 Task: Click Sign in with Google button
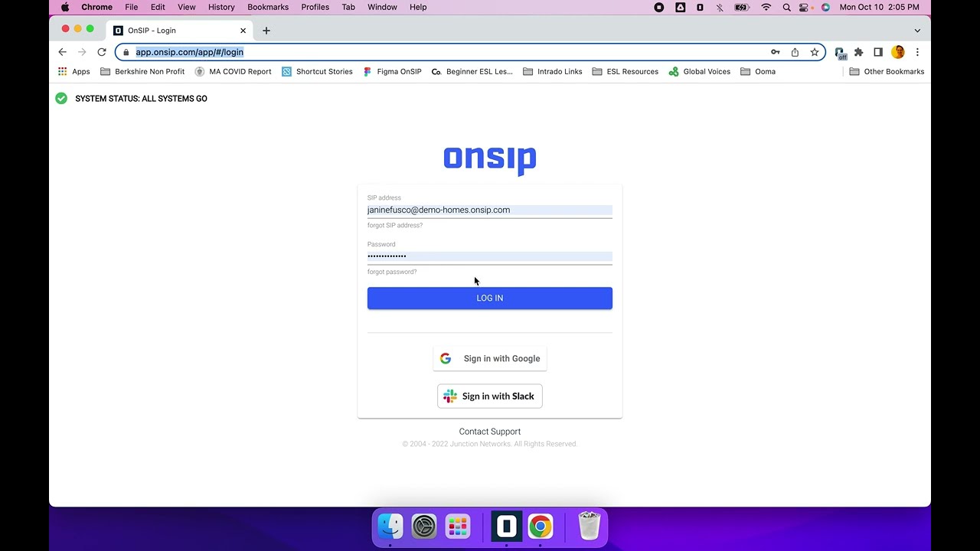click(490, 358)
